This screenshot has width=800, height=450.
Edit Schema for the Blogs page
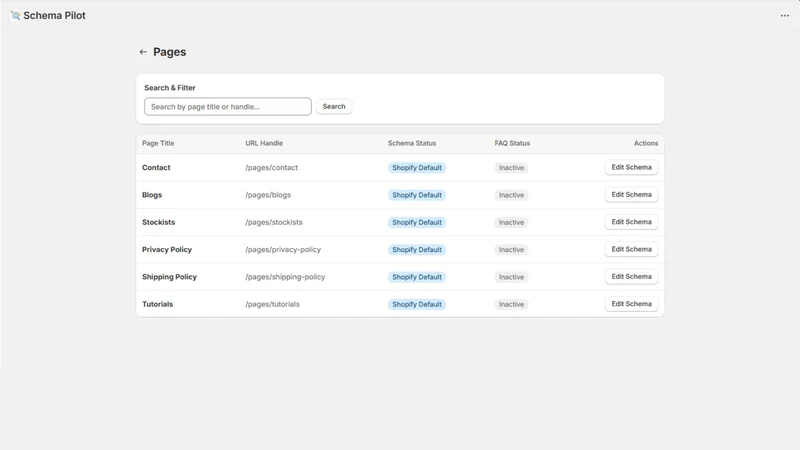pos(631,194)
